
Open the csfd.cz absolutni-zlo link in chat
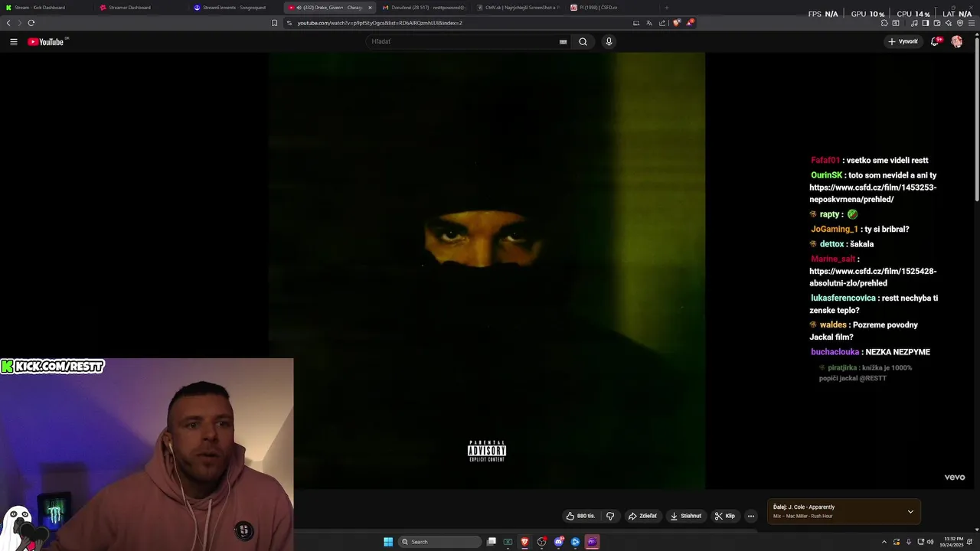(873, 277)
